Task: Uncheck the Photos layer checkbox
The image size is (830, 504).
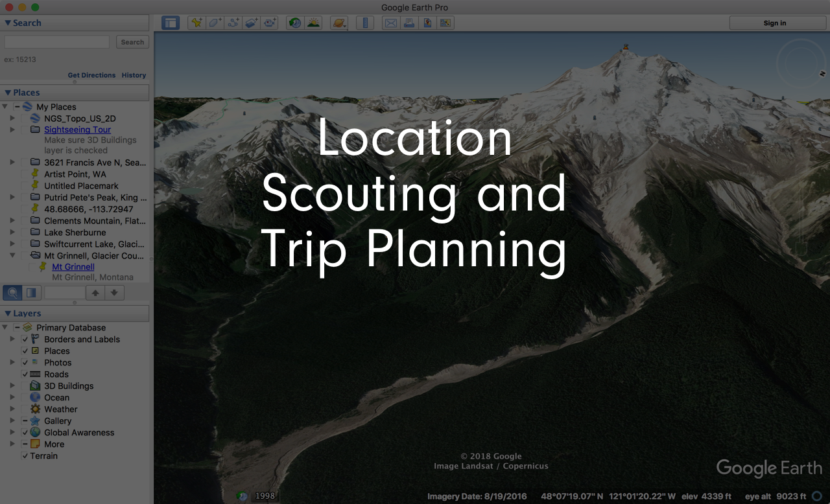Action: [x=25, y=363]
